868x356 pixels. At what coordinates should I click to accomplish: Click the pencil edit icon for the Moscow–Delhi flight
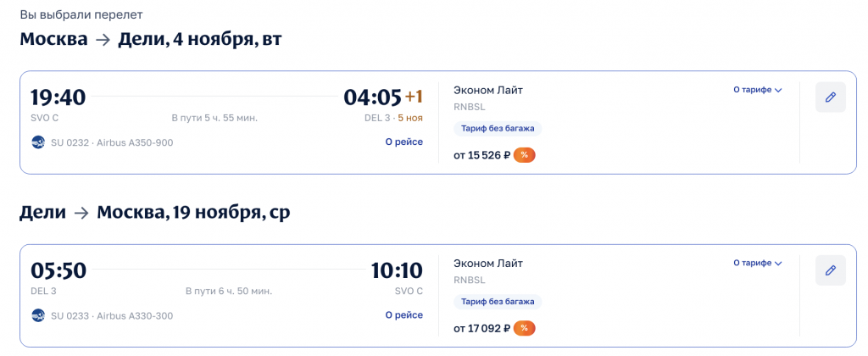tap(831, 97)
